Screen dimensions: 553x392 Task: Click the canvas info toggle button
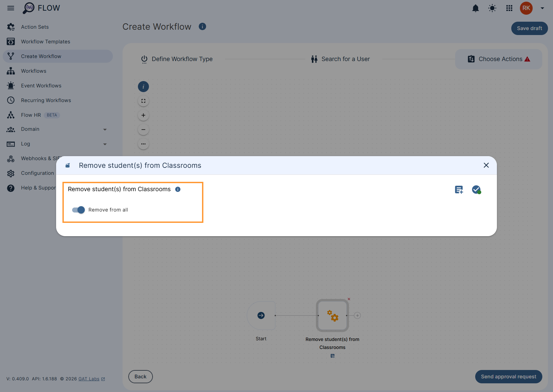[143, 86]
